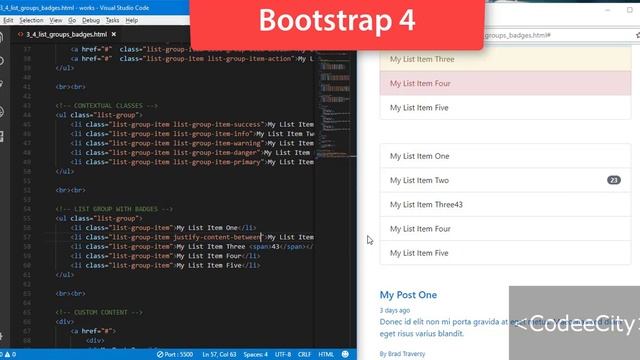Click the list-group-item-success code line
640x360 pixels.
click(x=192, y=124)
